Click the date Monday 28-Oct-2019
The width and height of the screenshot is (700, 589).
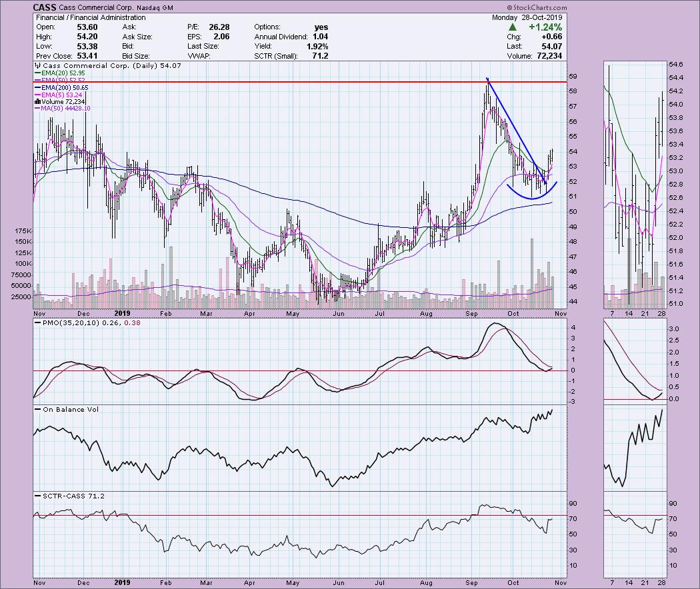[x=527, y=17]
